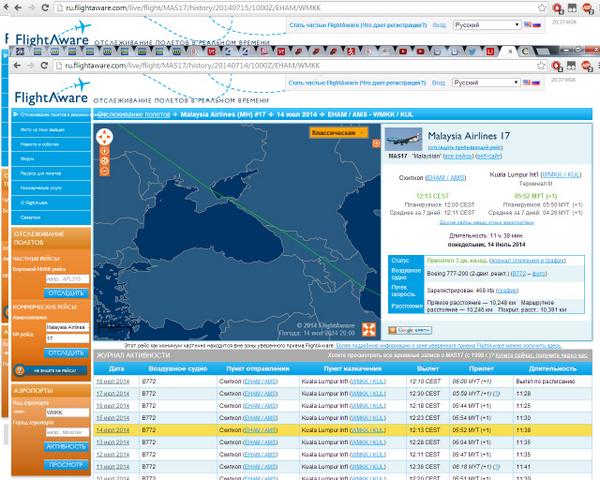Go forward in the front browser window

(31, 65)
